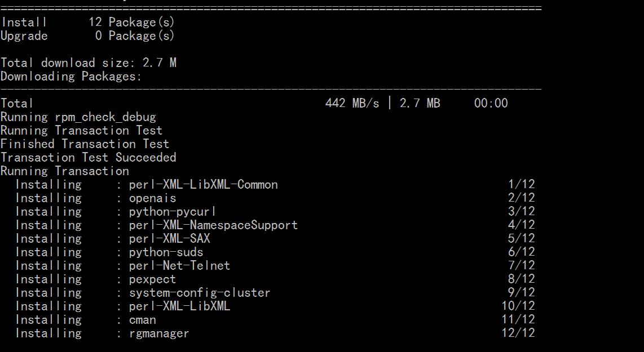
Task: Click the perl-Net-Telnet package text
Action: 179,266
